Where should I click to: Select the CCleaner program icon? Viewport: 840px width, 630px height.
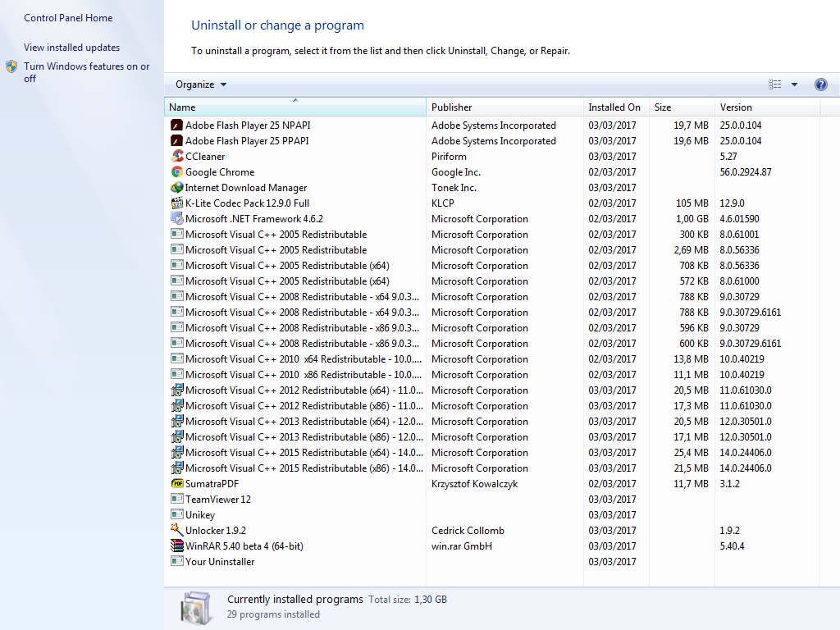tap(177, 157)
